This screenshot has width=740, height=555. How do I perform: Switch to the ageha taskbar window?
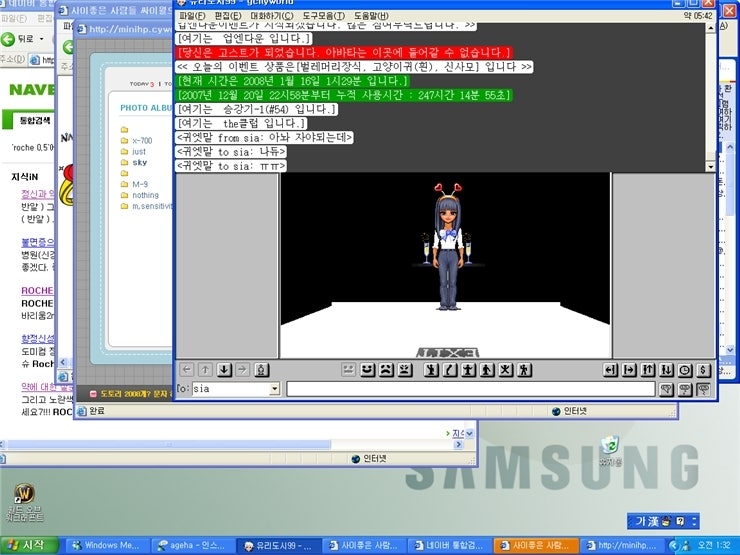pos(194,546)
